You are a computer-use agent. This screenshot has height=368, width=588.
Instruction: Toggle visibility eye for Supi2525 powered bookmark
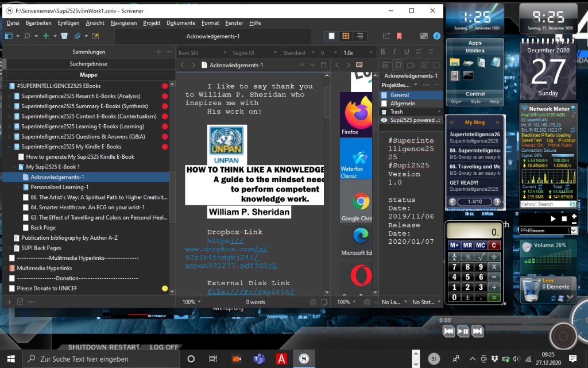384,120
